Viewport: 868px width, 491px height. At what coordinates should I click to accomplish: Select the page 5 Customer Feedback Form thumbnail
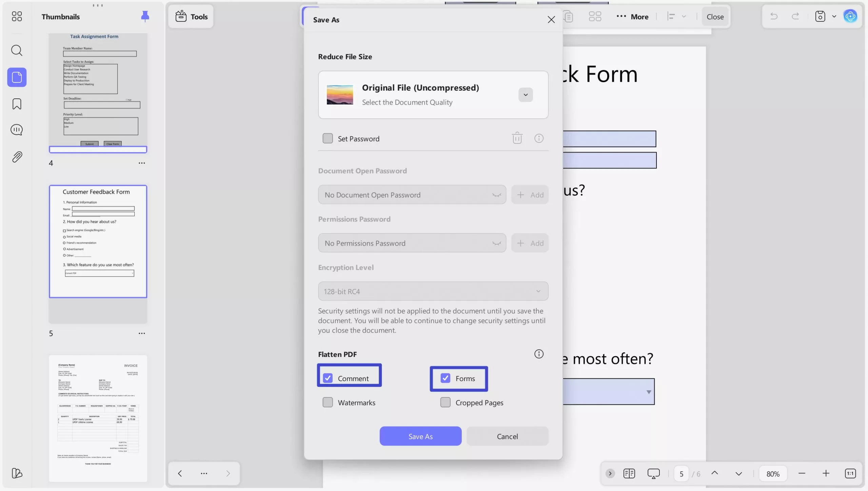(x=98, y=242)
